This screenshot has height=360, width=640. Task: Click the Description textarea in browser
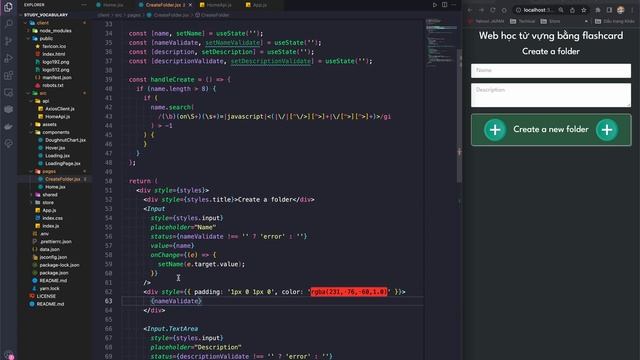pyautogui.click(x=551, y=95)
